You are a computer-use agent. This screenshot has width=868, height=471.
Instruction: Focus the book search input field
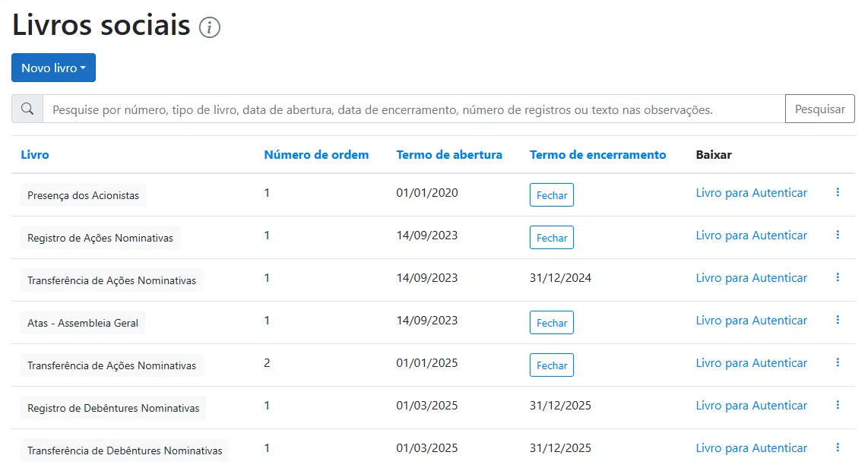pos(414,109)
